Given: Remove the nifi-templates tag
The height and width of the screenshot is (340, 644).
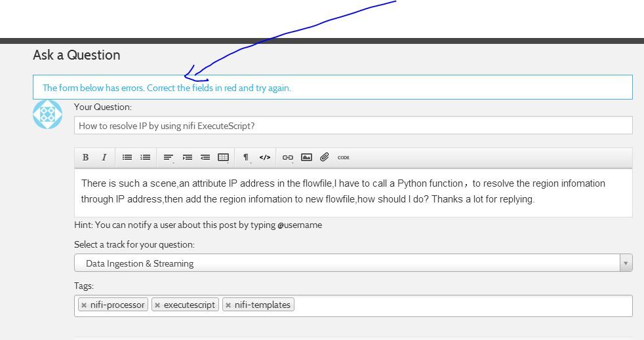Looking at the screenshot, I should 228,305.
